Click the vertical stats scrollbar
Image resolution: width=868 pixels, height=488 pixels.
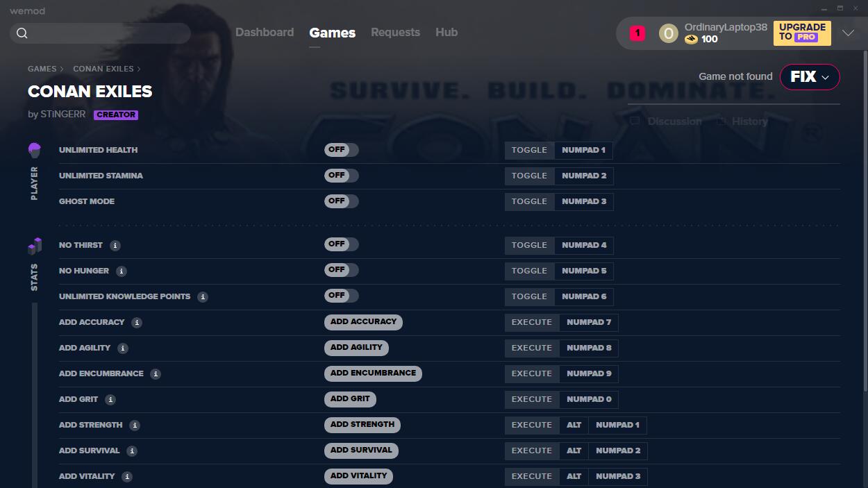click(34, 396)
